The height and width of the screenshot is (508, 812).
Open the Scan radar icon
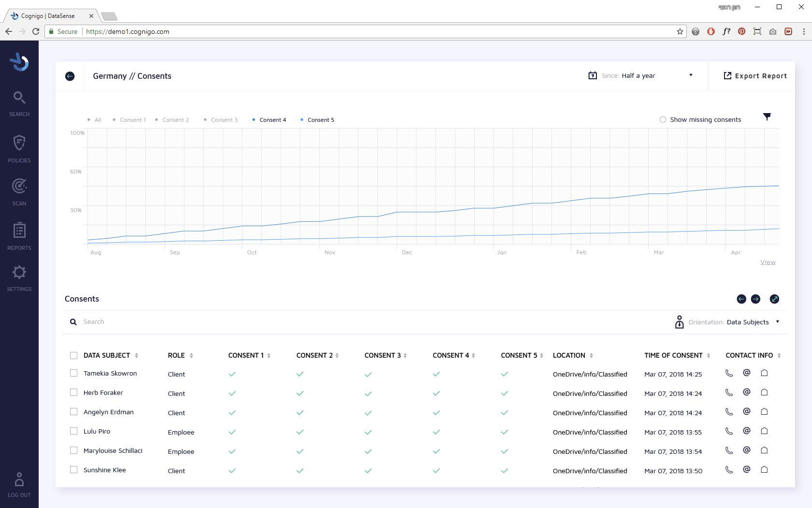tap(19, 186)
